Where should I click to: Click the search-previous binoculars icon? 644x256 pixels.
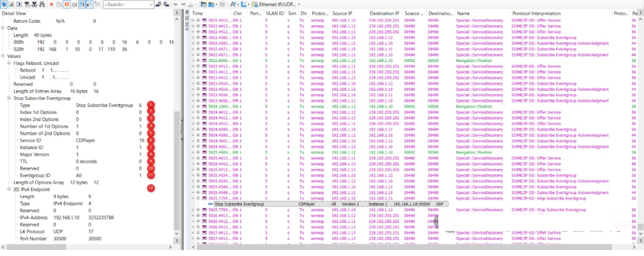159,4
